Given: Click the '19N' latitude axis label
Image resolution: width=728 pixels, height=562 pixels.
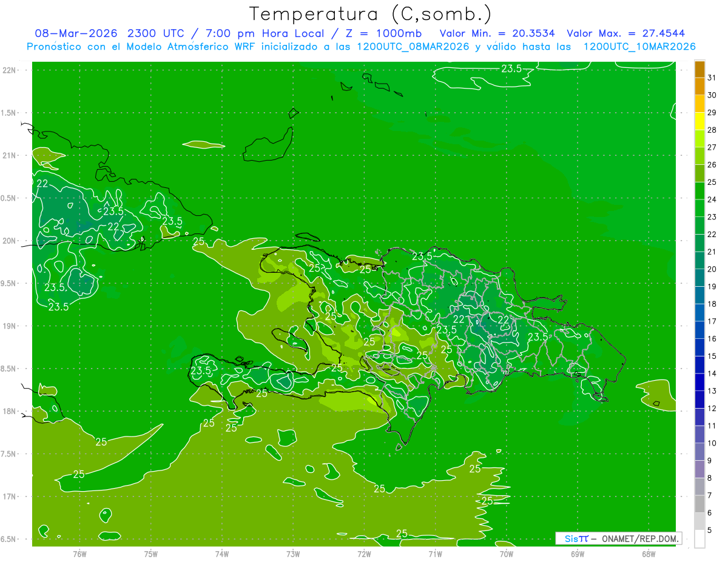Looking at the screenshot, I should click(10, 326).
